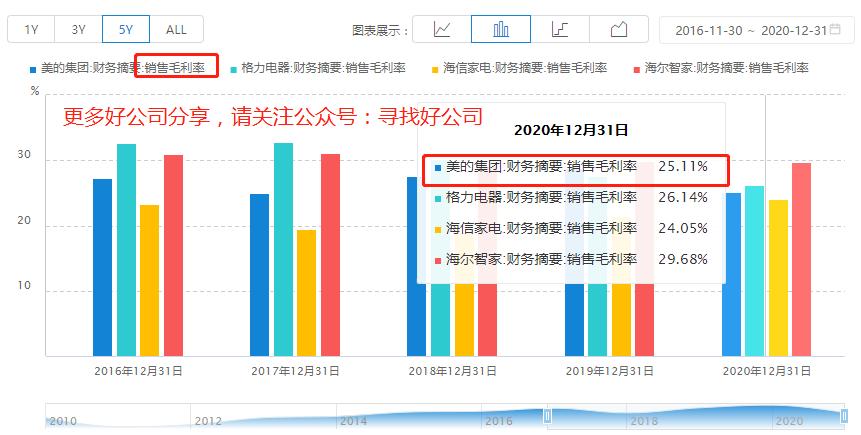Click the tooltip value 26.14%

point(683,197)
